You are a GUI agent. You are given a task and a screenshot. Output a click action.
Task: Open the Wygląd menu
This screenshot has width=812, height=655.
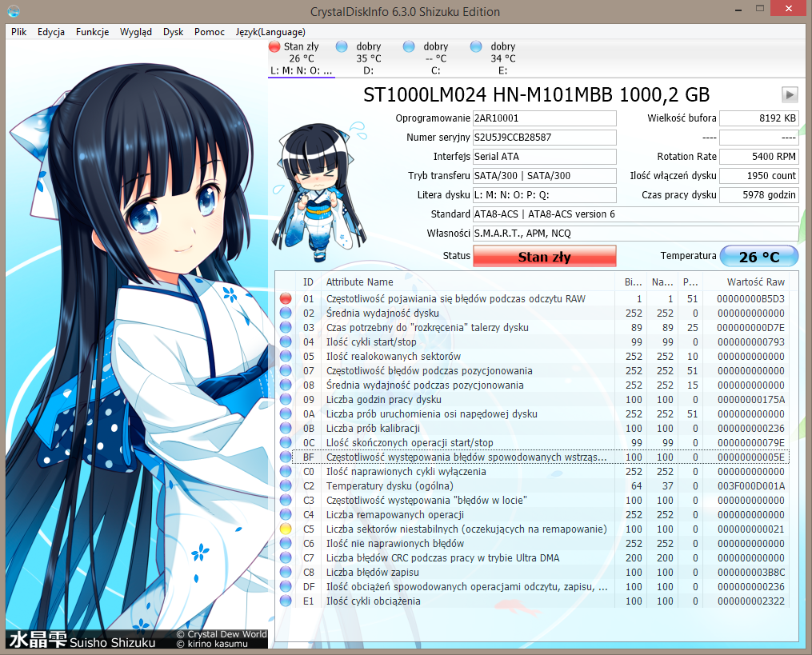point(136,31)
